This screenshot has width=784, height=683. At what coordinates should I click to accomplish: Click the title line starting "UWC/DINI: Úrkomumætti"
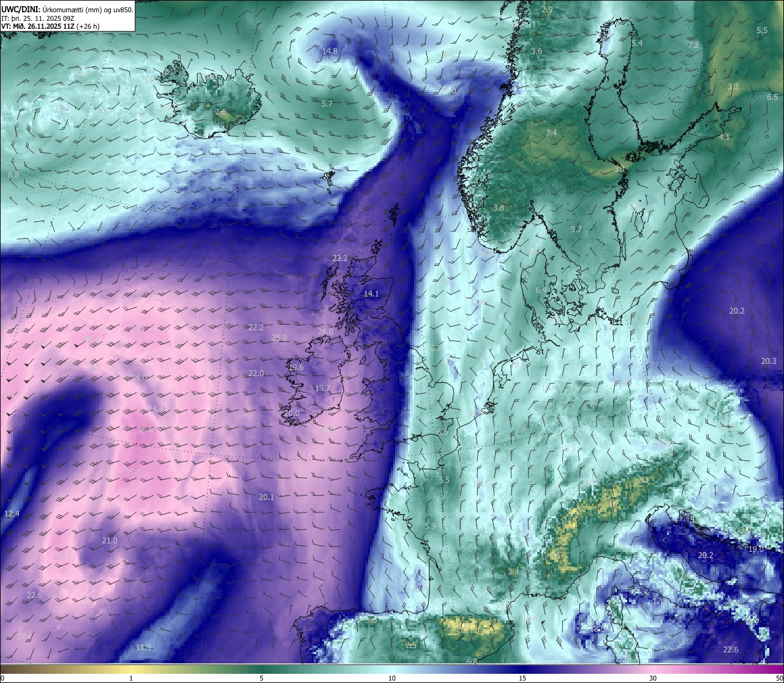(x=67, y=9)
